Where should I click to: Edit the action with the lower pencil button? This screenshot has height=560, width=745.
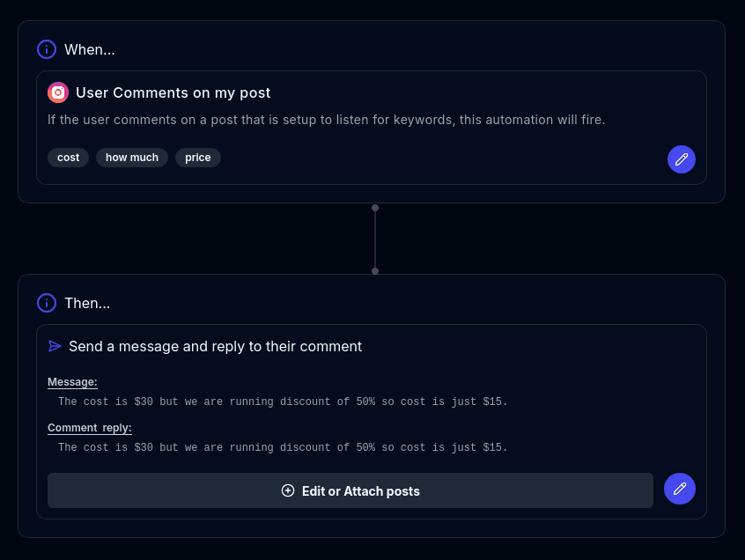point(679,489)
